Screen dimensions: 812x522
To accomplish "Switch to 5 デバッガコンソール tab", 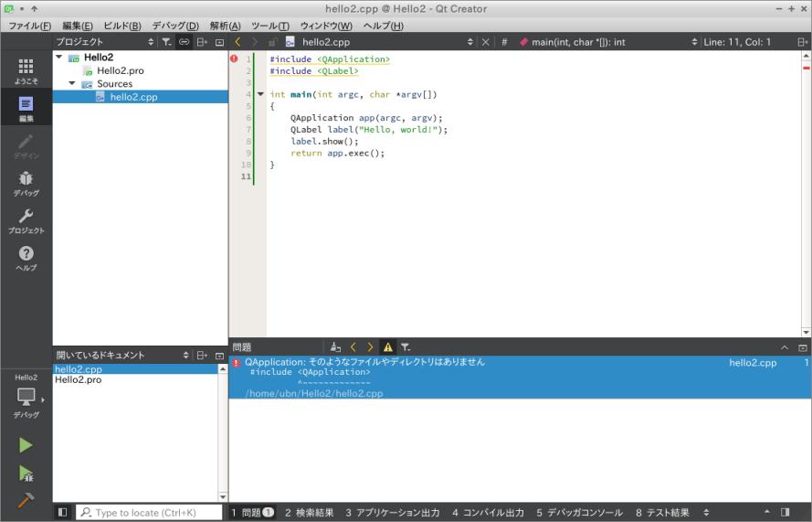I will [579, 512].
